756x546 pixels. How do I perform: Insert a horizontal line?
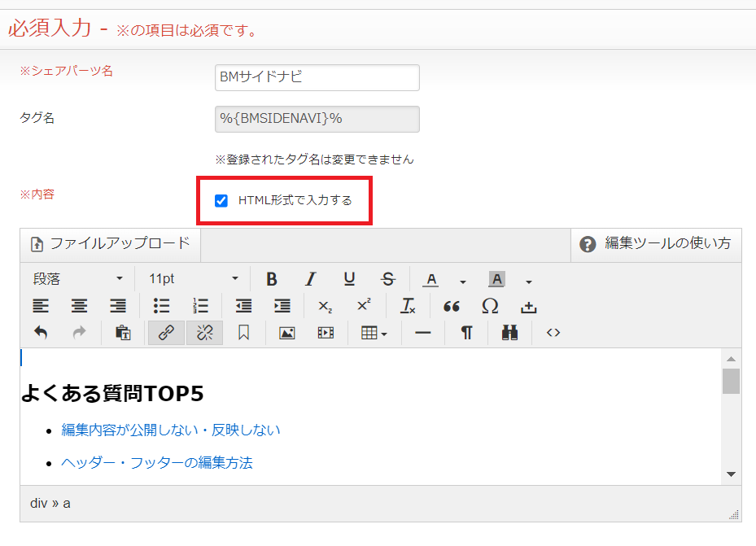(x=422, y=333)
